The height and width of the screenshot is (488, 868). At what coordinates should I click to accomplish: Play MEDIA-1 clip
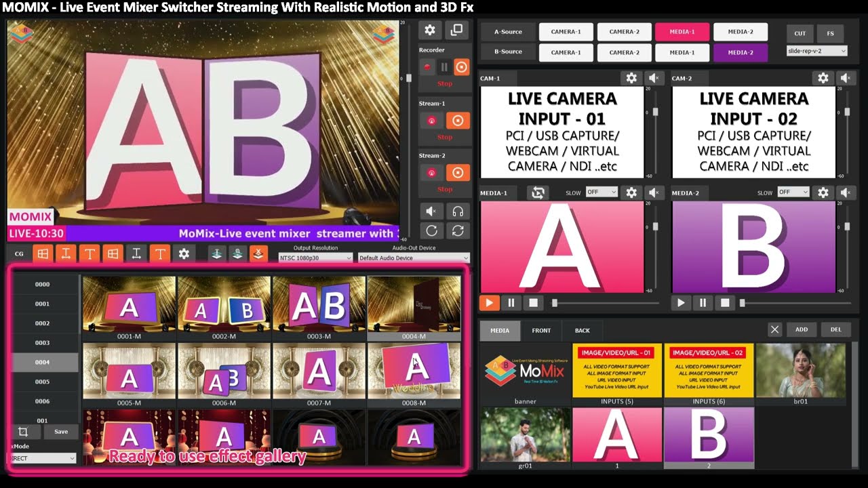tap(489, 303)
